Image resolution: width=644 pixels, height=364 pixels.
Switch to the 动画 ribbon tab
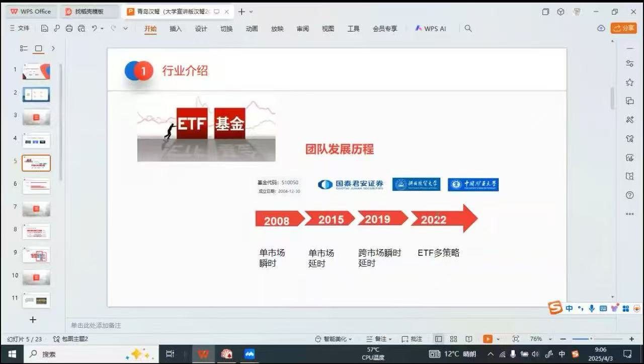click(252, 29)
